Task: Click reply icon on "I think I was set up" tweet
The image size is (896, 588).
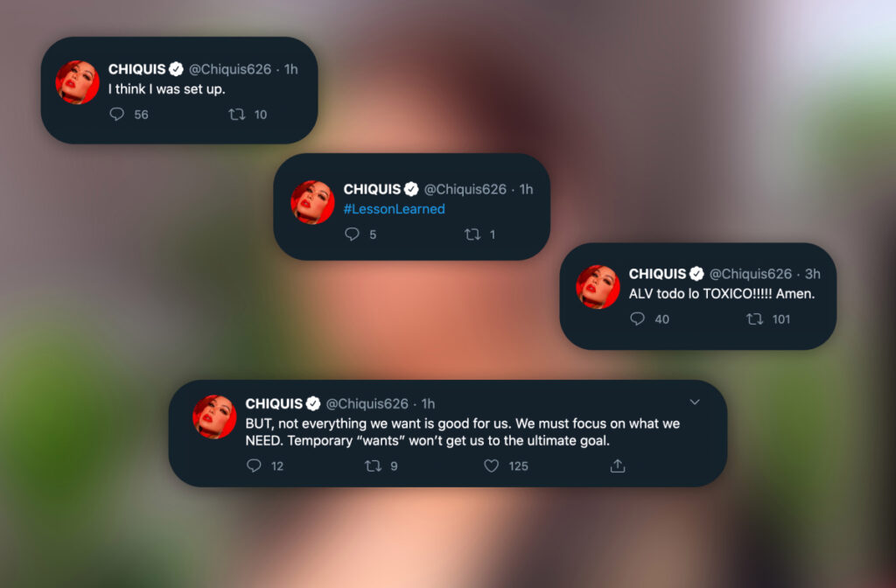Action: click(x=116, y=115)
